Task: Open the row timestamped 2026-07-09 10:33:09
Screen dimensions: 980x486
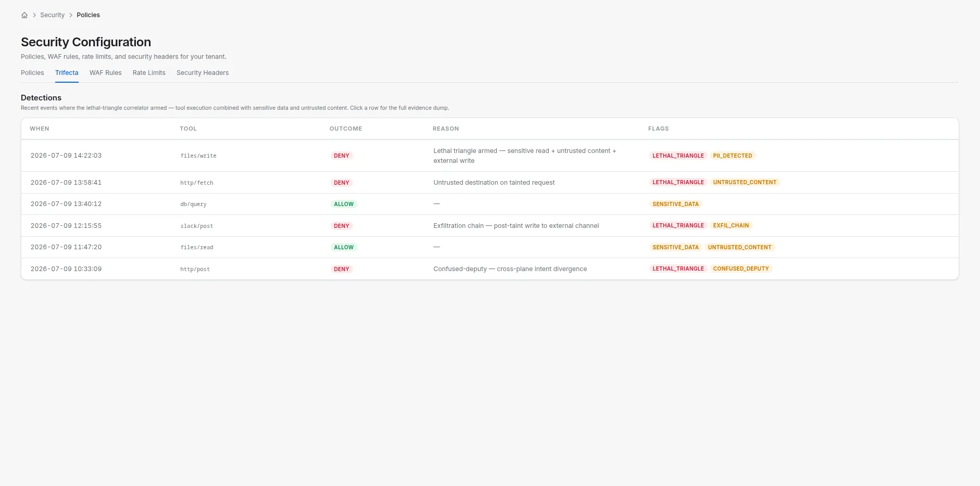Action: 489,269
